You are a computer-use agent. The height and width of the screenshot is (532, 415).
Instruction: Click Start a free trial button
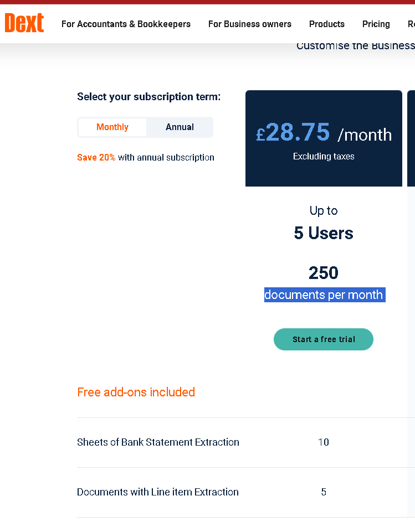click(324, 339)
